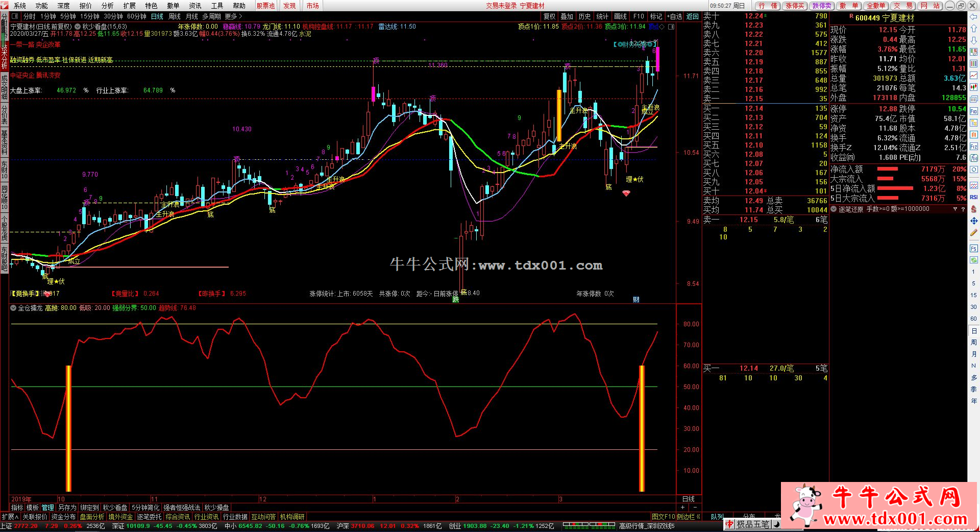
Task: Select the 1-minute period sidebar button
Action: pos(973,272)
